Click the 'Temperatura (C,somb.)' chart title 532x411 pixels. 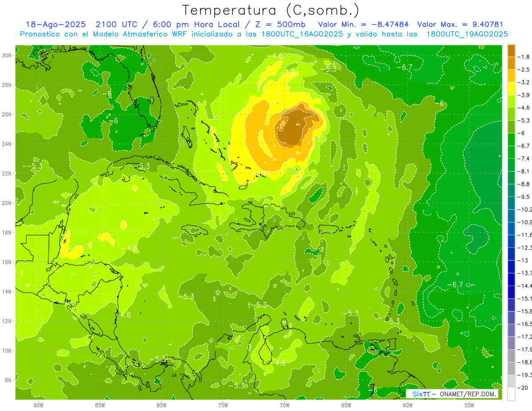click(x=270, y=10)
